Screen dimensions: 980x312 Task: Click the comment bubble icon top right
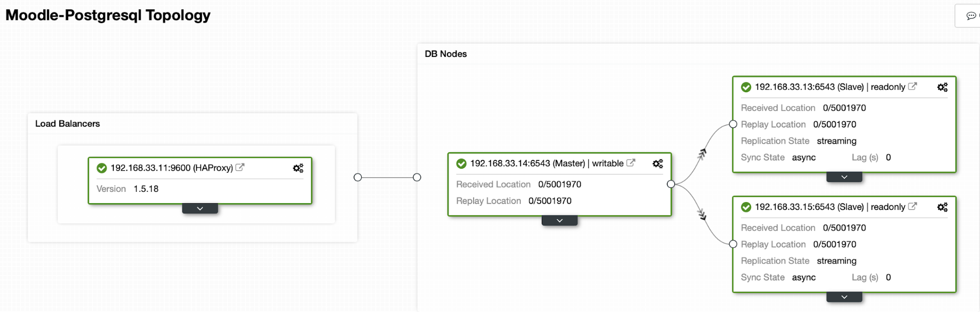point(971,16)
